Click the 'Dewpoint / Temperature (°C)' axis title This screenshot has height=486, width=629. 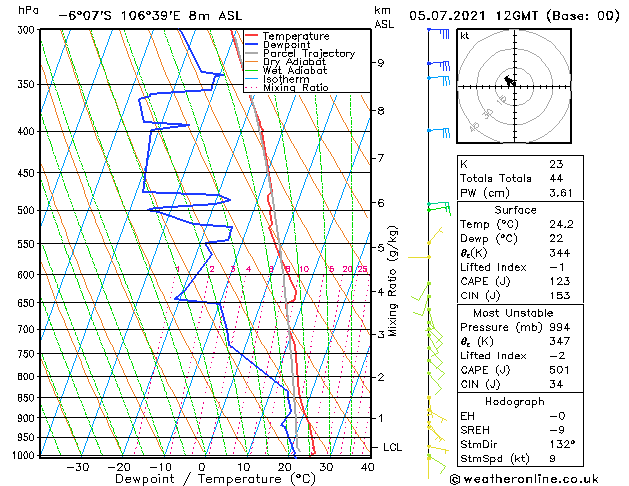[216, 479]
